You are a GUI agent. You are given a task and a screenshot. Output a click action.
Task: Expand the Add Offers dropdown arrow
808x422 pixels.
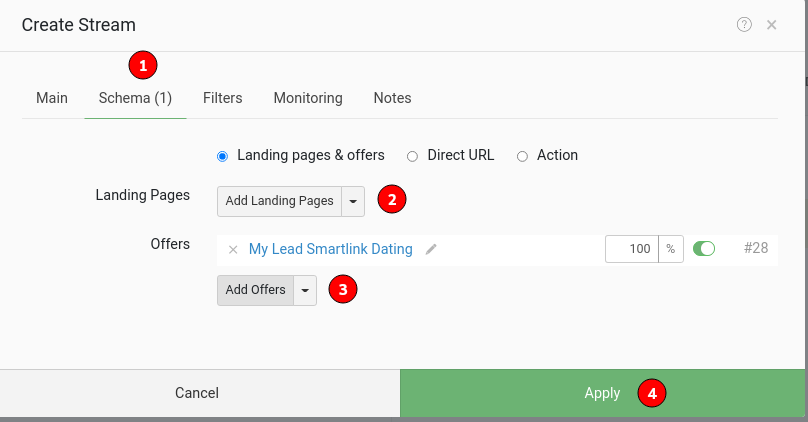click(x=305, y=290)
